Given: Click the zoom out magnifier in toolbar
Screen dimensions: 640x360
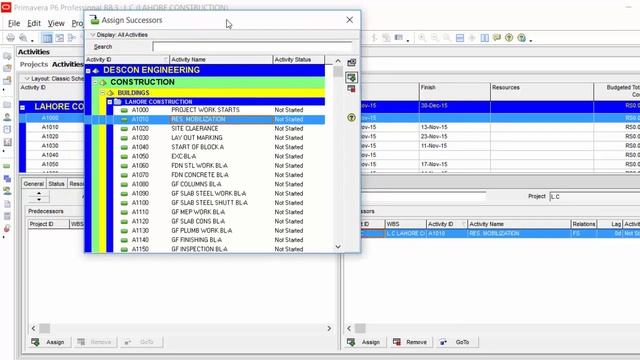Looking at the screenshot, I should tap(435, 38).
